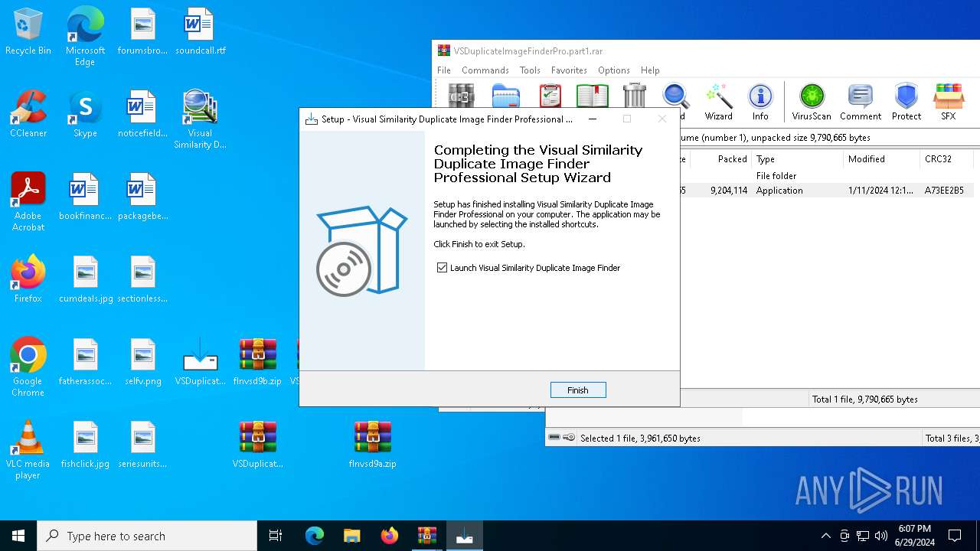Screen dimensions: 980x551
Task: Click the key icon in WinRAR status bar
Action: coord(569,438)
